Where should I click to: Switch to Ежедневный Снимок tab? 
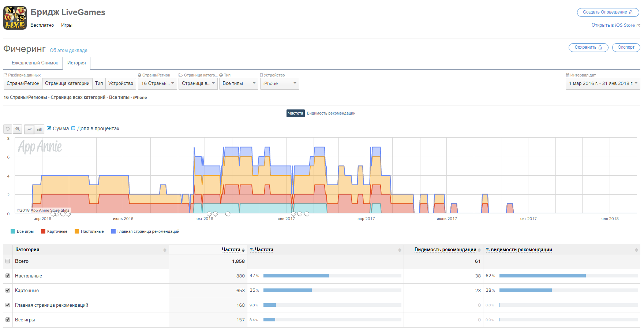[35, 63]
